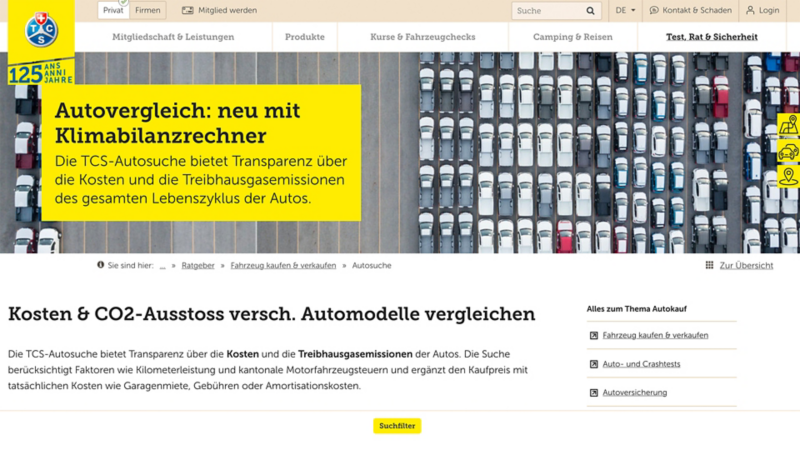The height and width of the screenshot is (450, 800).
Task: Open the car side icon
Action: tap(788, 152)
